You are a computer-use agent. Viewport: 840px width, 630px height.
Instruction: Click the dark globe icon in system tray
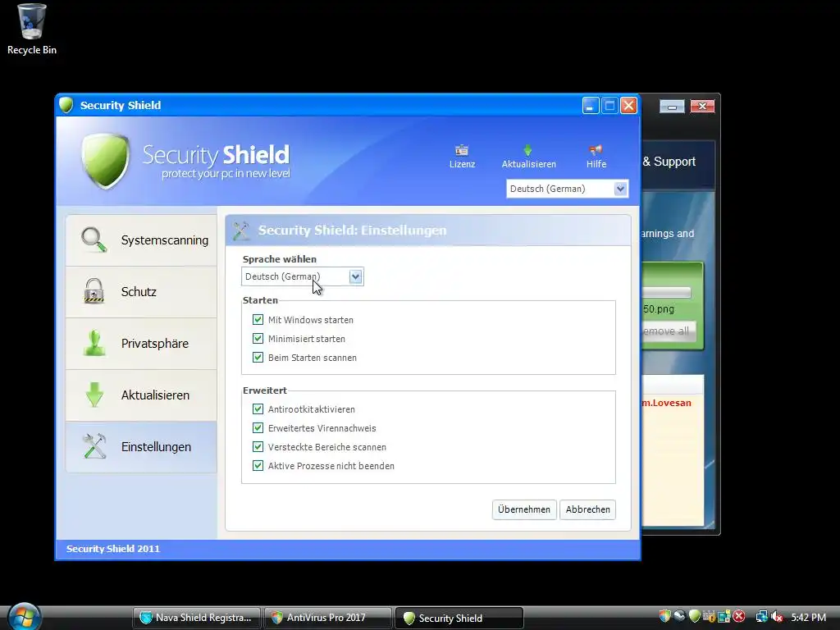click(x=680, y=617)
